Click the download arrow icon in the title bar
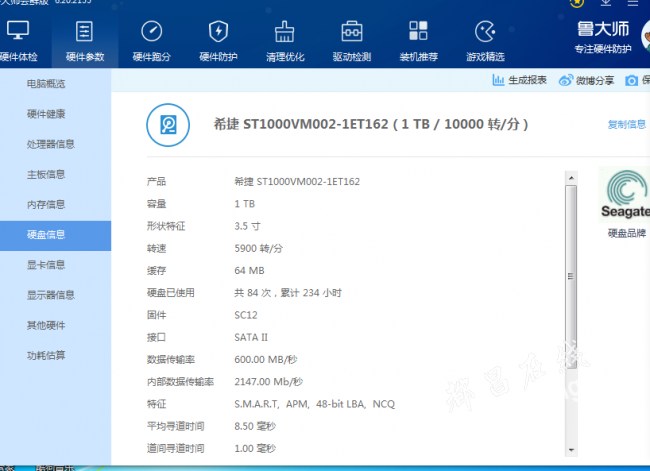650x471 pixels. point(606,2)
